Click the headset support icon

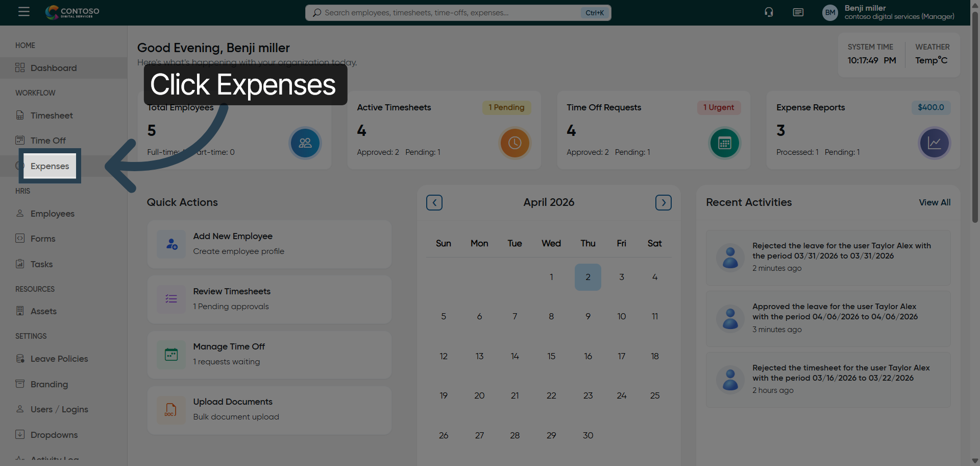(769, 12)
